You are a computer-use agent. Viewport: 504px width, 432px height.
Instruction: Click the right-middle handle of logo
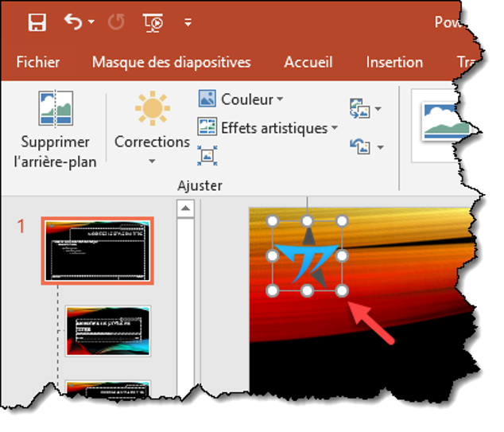point(342,256)
